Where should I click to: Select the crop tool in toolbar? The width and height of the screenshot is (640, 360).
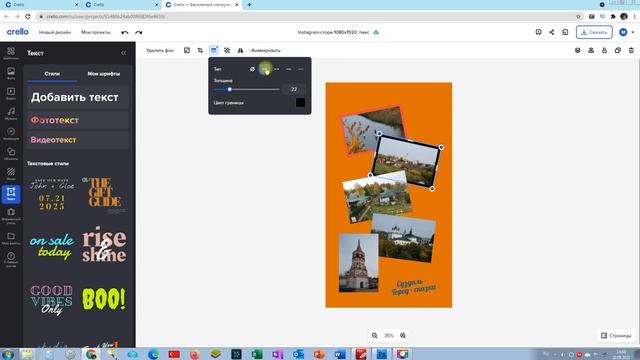[x=200, y=50]
